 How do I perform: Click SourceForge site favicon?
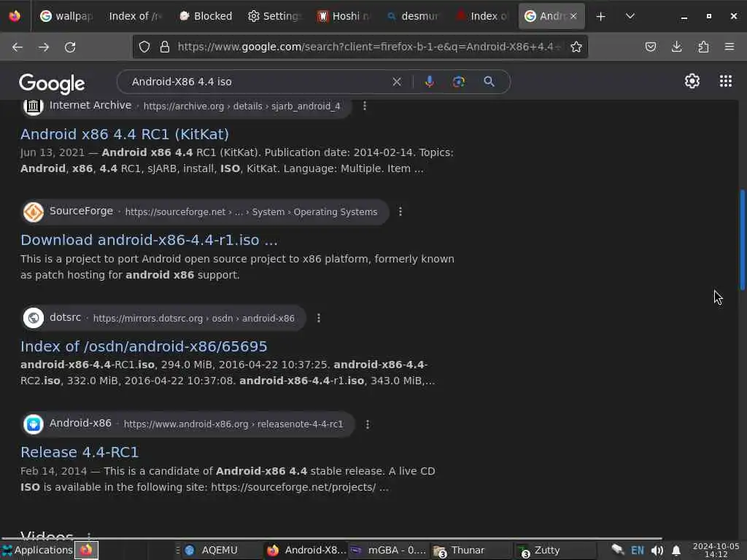34,212
